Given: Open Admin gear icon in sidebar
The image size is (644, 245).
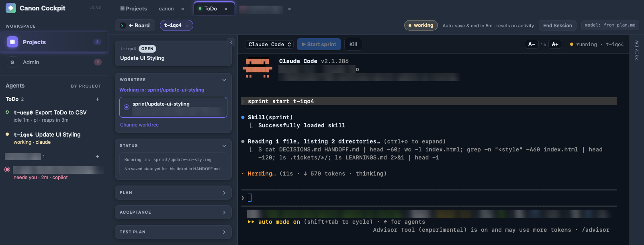Looking at the screenshot, I should [12, 62].
